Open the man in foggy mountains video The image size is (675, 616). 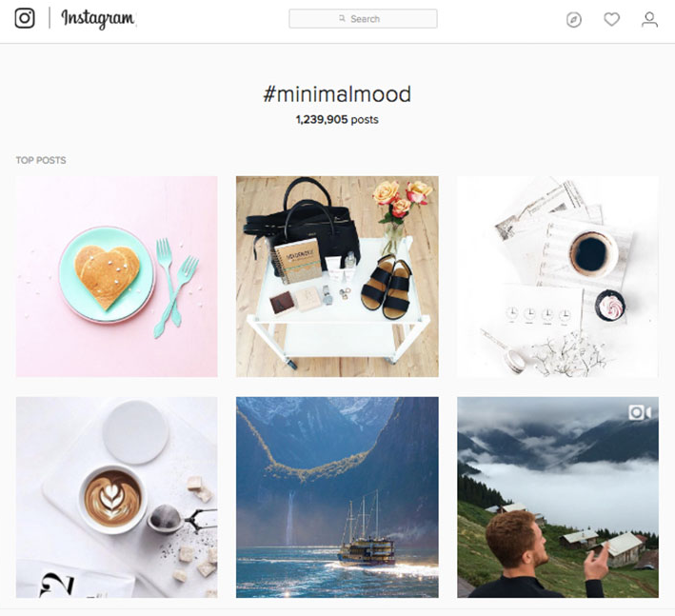point(558,497)
